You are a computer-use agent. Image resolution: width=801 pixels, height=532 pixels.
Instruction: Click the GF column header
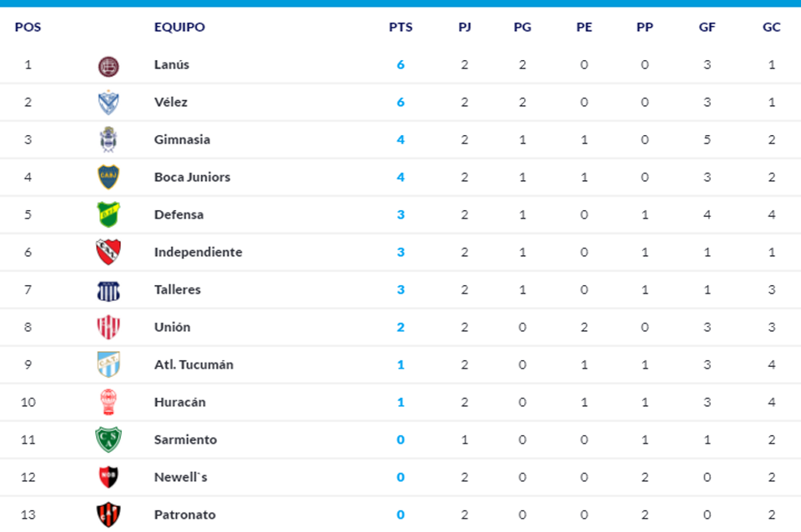(x=707, y=27)
